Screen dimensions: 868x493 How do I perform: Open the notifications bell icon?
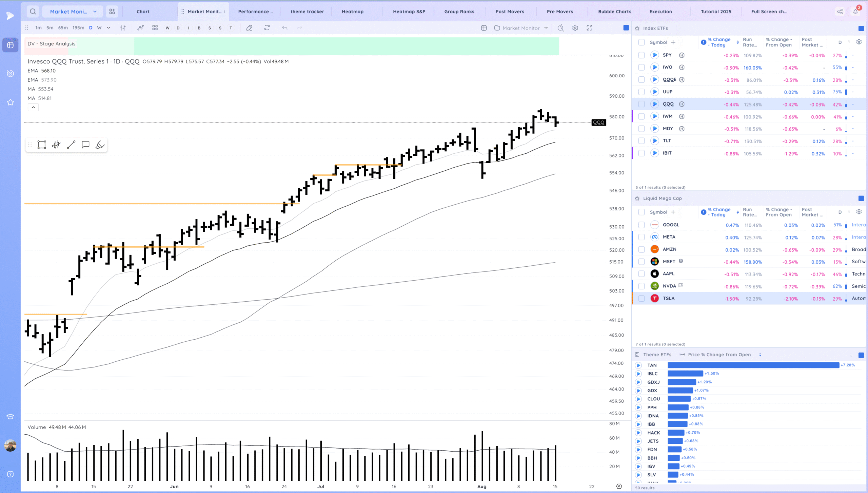point(855,12)
